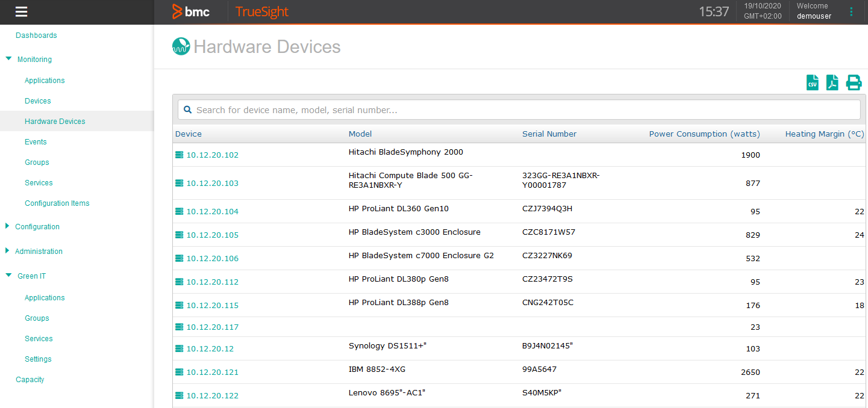Click the BMC logo
The width and height of the screenshot is (868, 408).
pyautogui.click(x=190, y=11)
